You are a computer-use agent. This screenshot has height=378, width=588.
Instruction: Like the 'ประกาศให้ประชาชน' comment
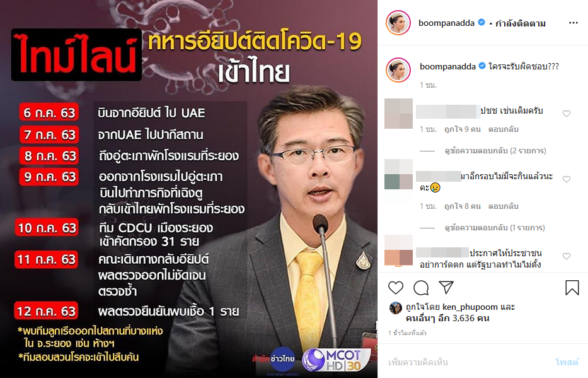click(567, 256)
